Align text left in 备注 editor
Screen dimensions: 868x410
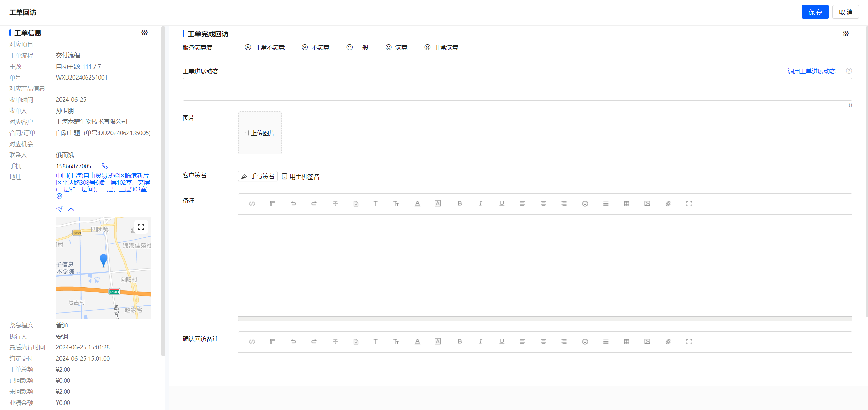point(522,204)
